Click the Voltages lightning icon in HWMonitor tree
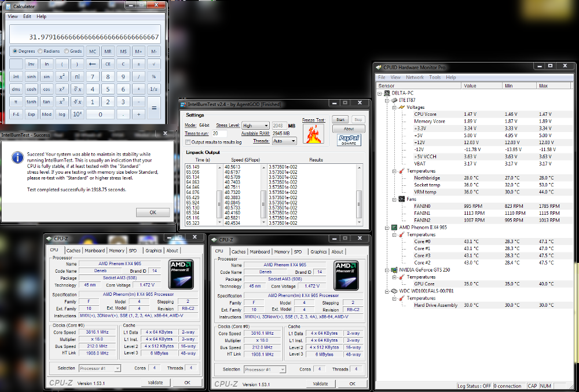The image size is (579, 392). click(402, 108)
